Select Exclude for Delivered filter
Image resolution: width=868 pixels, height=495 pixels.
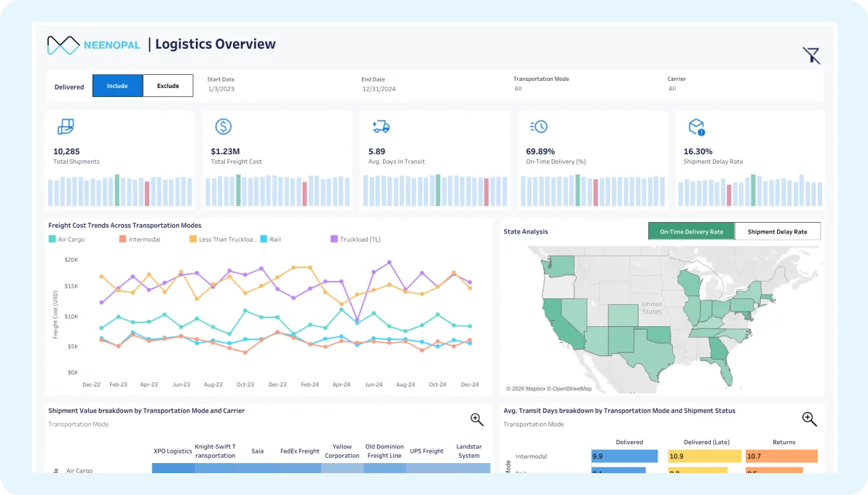pos(167,86)
